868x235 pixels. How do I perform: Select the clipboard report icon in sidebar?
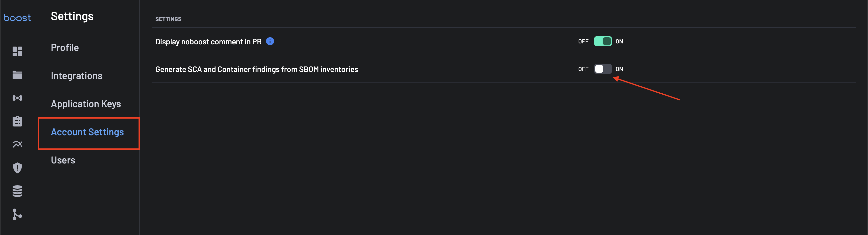17,121
